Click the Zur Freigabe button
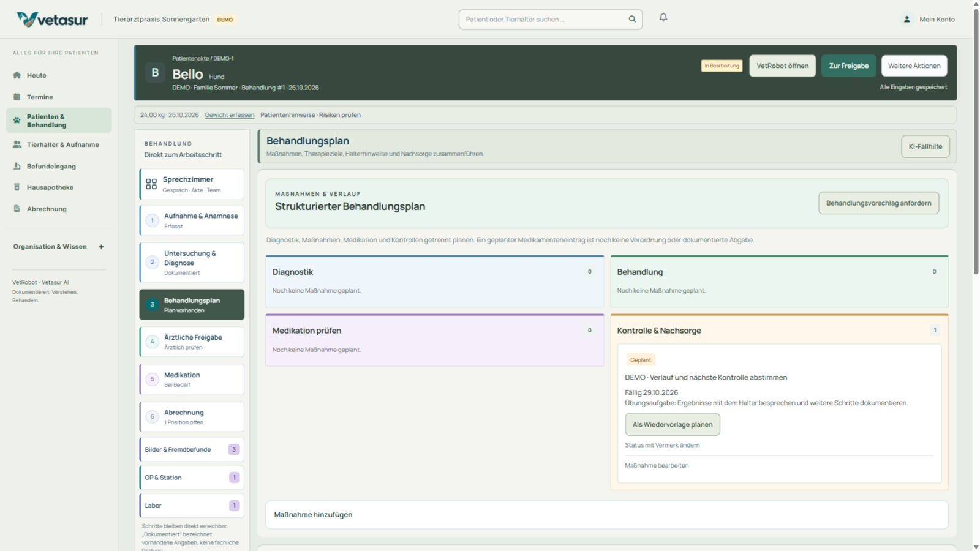 coord(848,66)
